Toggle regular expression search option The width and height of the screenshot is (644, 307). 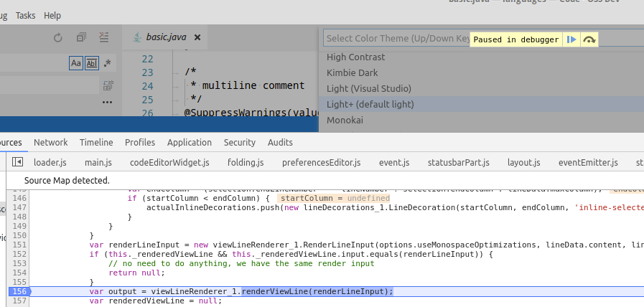[107, 63]
